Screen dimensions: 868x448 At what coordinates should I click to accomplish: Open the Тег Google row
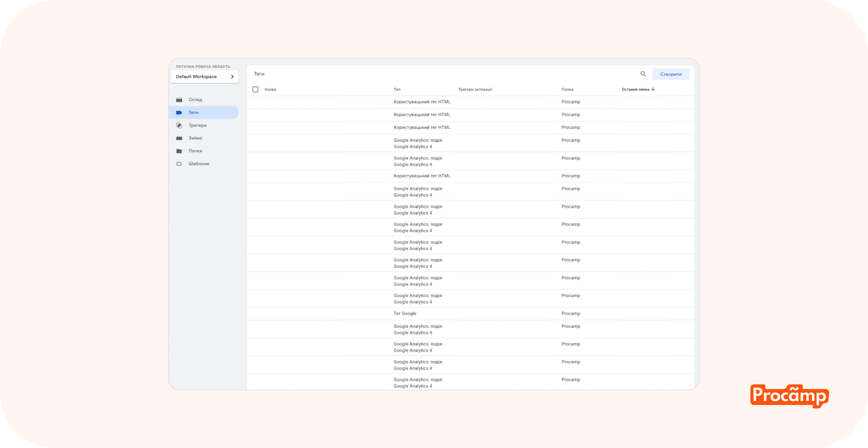405,313
